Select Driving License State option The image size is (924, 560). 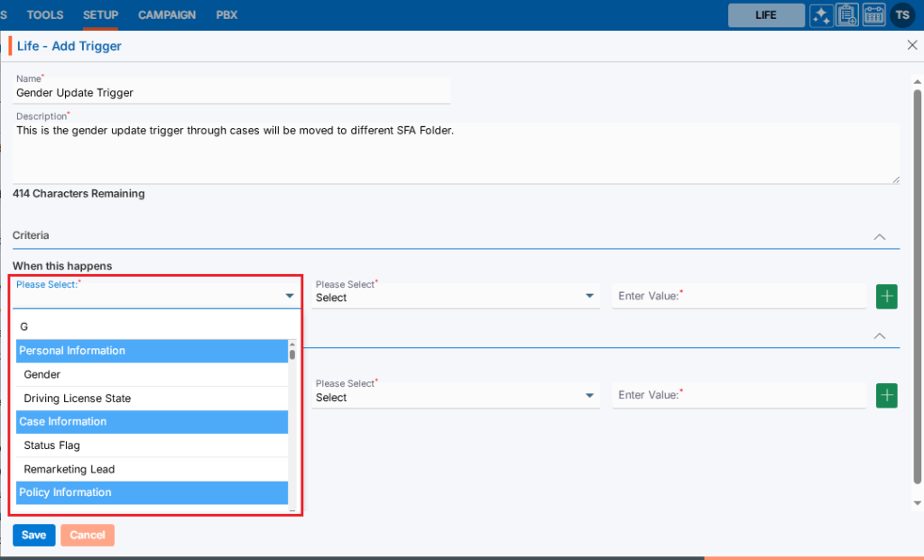pos(78,399)
